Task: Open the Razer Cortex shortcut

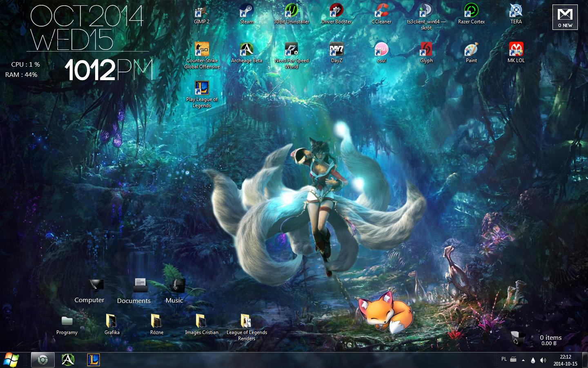Action: click(x=471, y=14)
